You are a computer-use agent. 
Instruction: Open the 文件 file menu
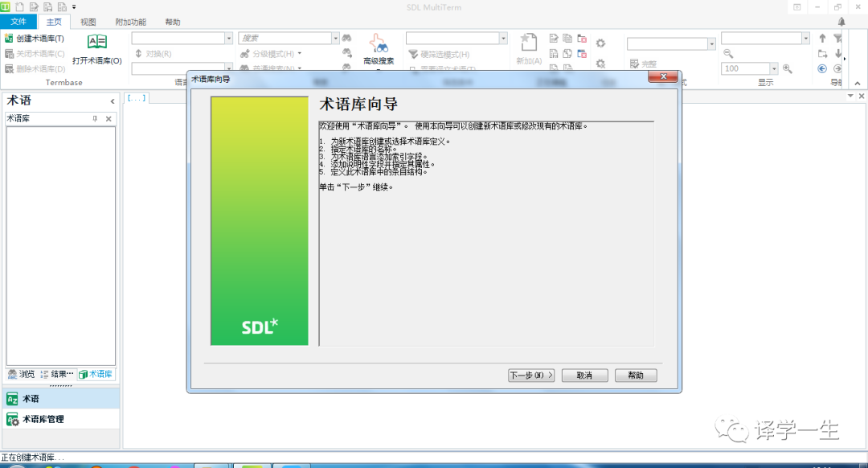(x=18, y=22)
